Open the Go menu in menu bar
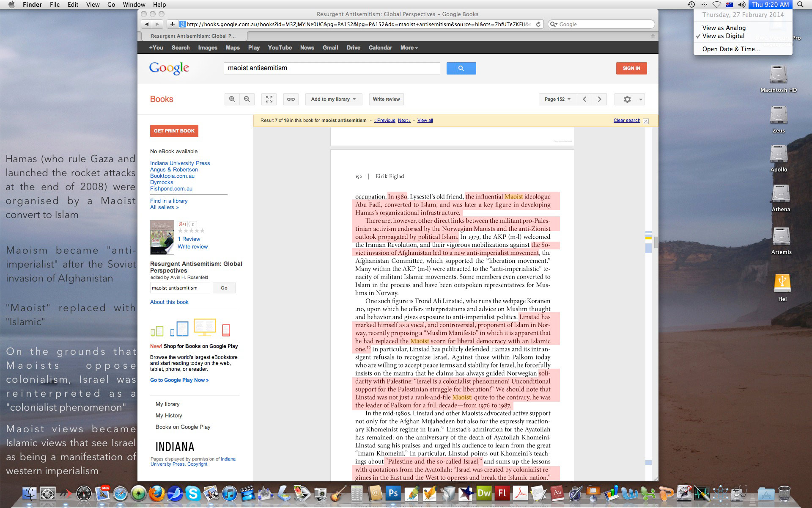Viewport: 812px width, 508px height. coord(111,4)
